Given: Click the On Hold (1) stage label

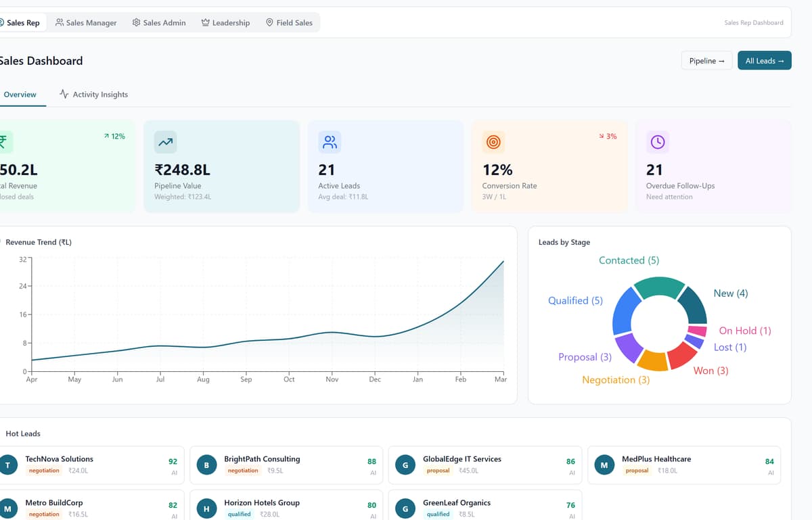Looking at the screenshot, I should click(x=745, y=331).
